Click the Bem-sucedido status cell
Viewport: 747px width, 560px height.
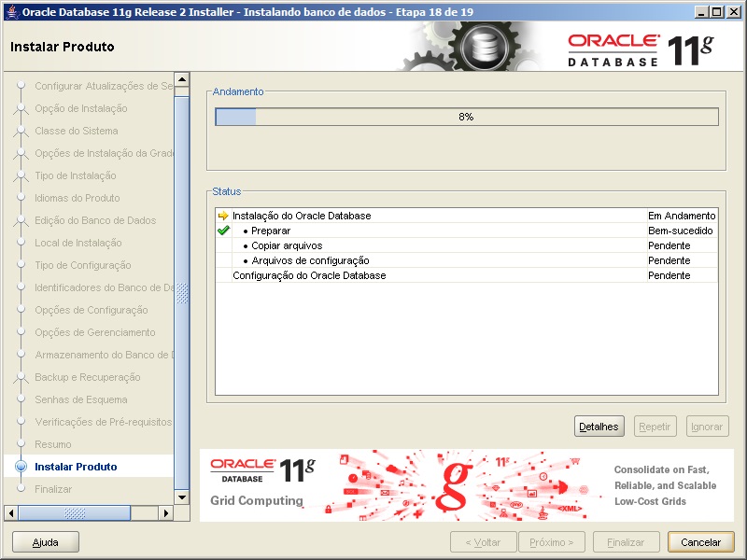(681, 231)
